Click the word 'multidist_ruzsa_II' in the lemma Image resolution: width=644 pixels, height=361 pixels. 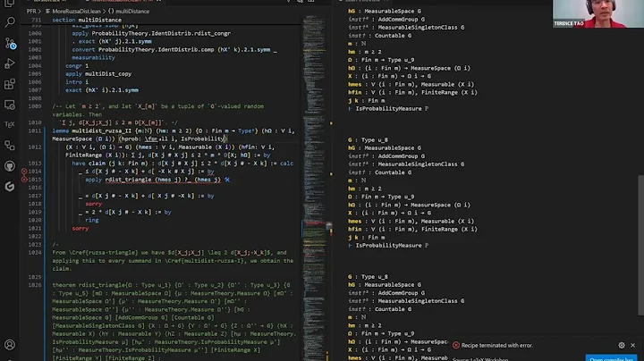[101, 130]
